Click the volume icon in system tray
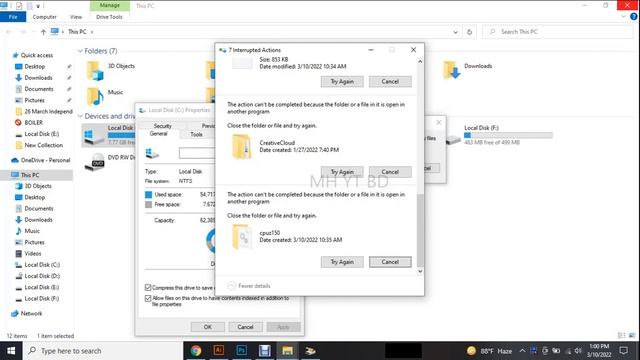640x360 pixels. (x=578, y=351)
